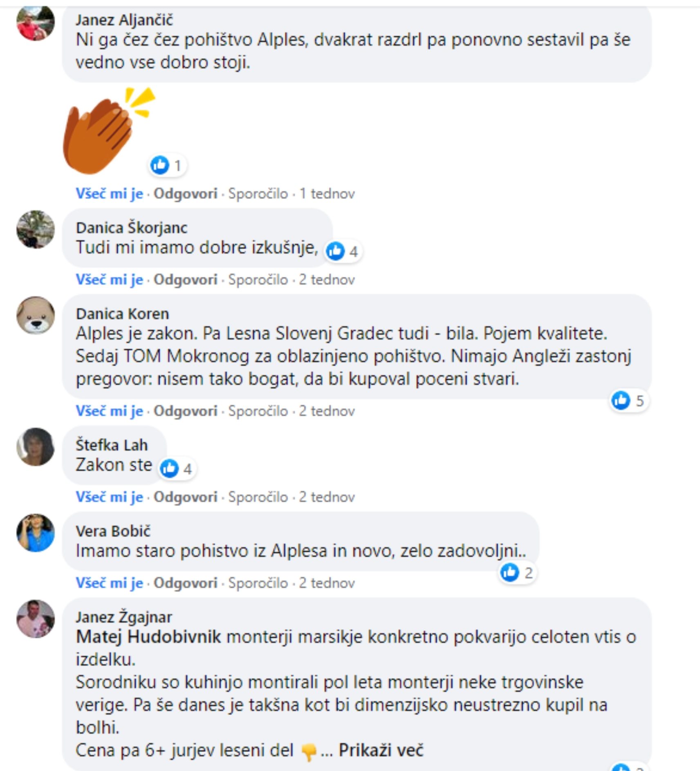Image resolution: width=700 pixels, height=771 pixels.
Task: Click the 2 tednov timestamp on Štefka Lah's comment
Action: (x=327, y=497)
